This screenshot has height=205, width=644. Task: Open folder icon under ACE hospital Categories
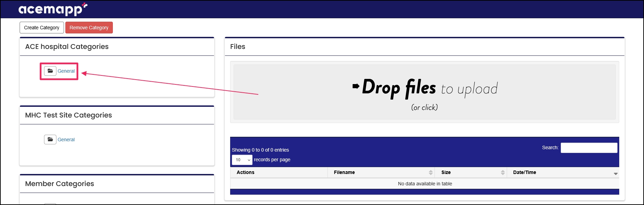(50, 71)
